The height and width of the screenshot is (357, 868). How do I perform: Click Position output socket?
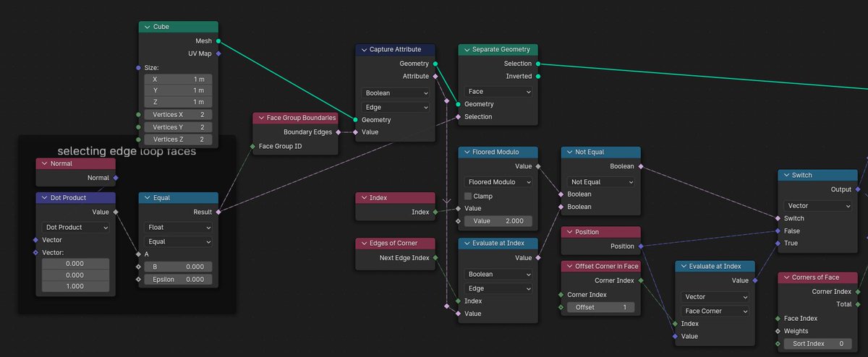click(x=641, y=246)
